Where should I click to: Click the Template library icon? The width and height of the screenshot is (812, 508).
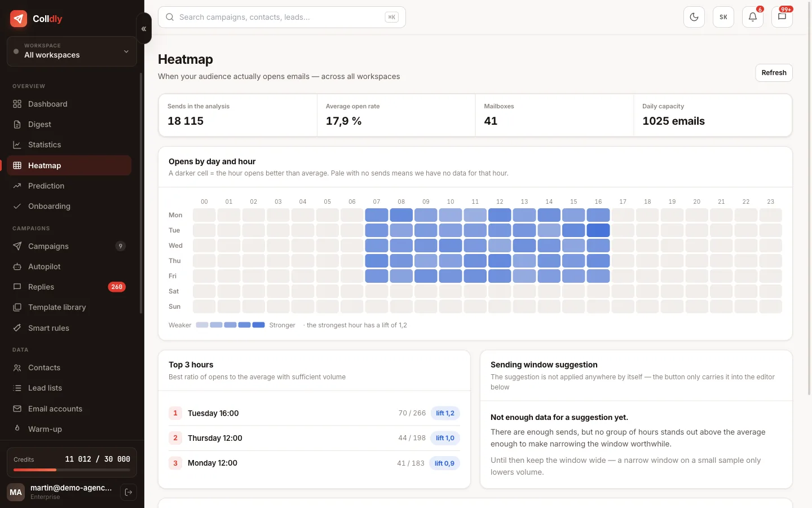coord(17,307)
